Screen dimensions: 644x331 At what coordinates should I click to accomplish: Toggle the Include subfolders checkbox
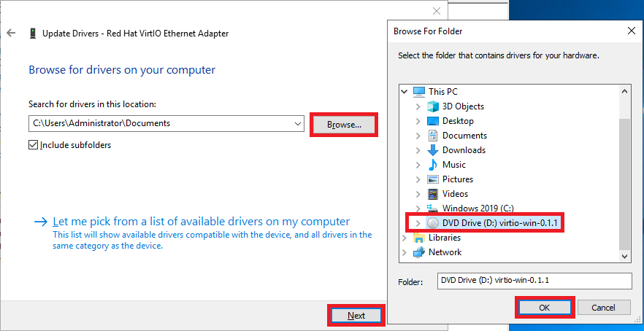(34, 145)
